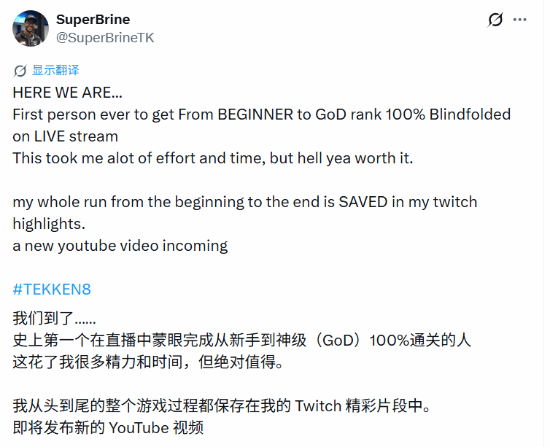550x447 pixels.
Task: Click the translated line 我们到了……
Action: (54, 319)
